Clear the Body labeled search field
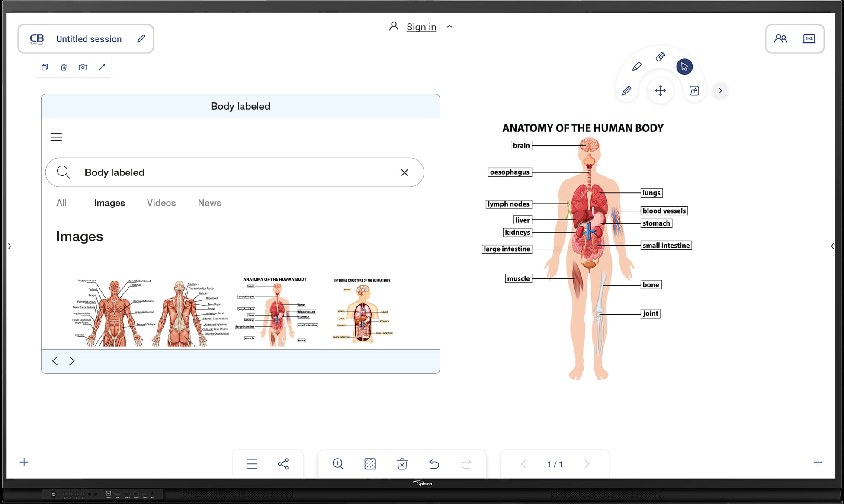844x504 pixels. (x=404, y=172)
